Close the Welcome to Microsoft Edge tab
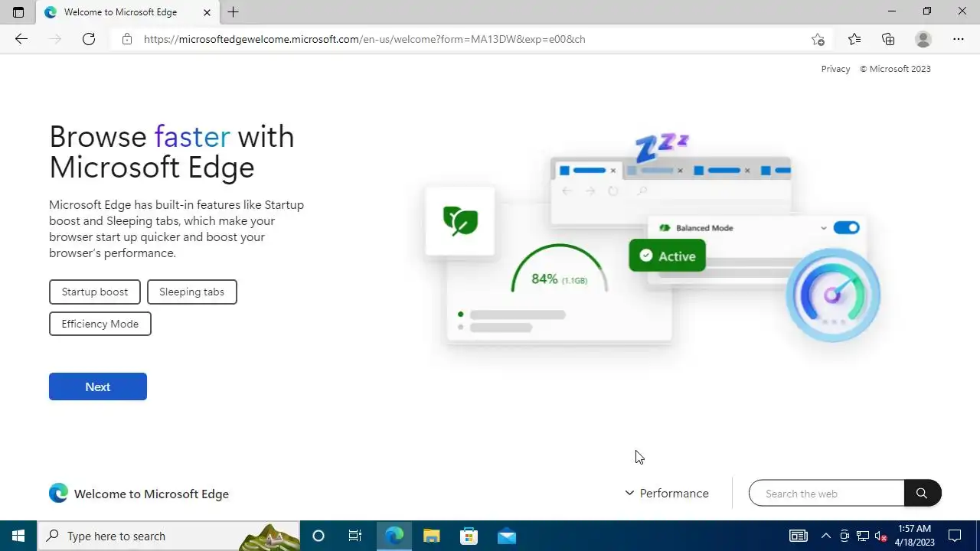The image size is (980, 551). (207, 12)
